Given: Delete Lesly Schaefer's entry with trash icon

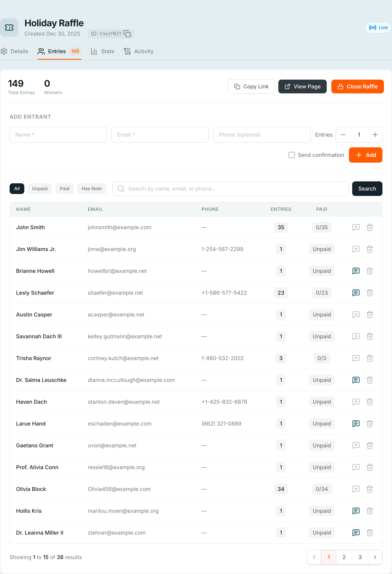Looking at the screenshot, I should 370,293.
